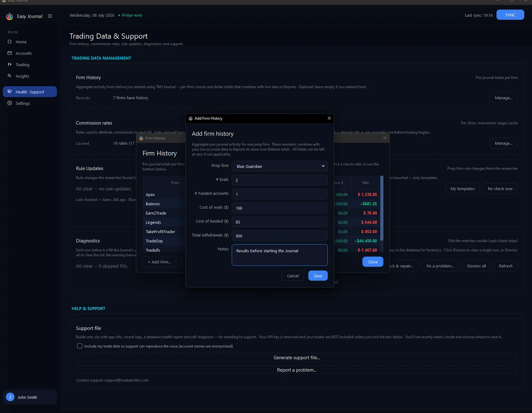Select the Earn2Trade firm row
532x413 pixels.
pyautogui.click(x=164, y=213)
